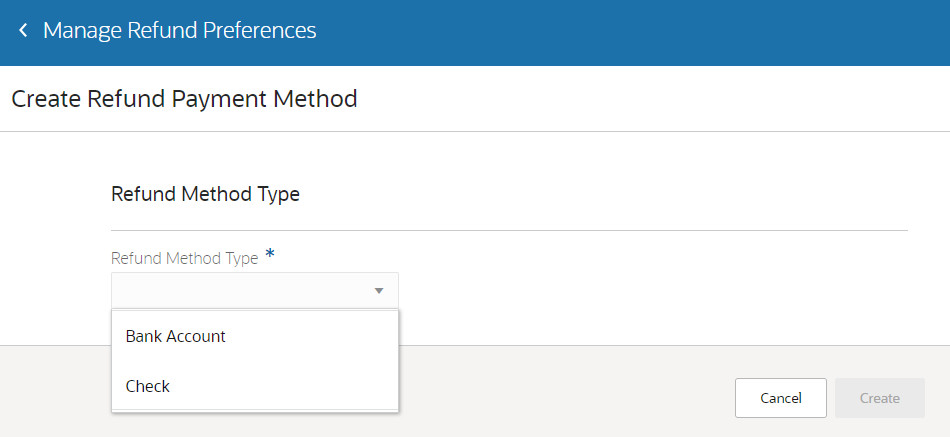The image size is (950, 437).
Task: Click the Create button
Action: tap(879, 398)
